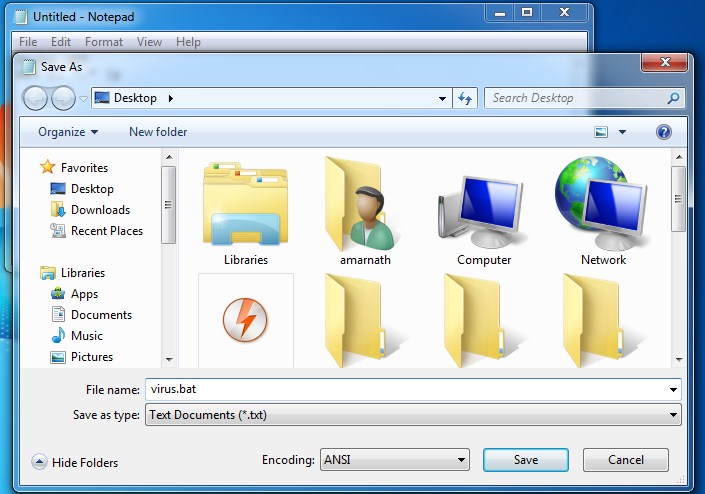The image size is (705, 494).
Task: Select the Network icon
Action: (602, 204)
